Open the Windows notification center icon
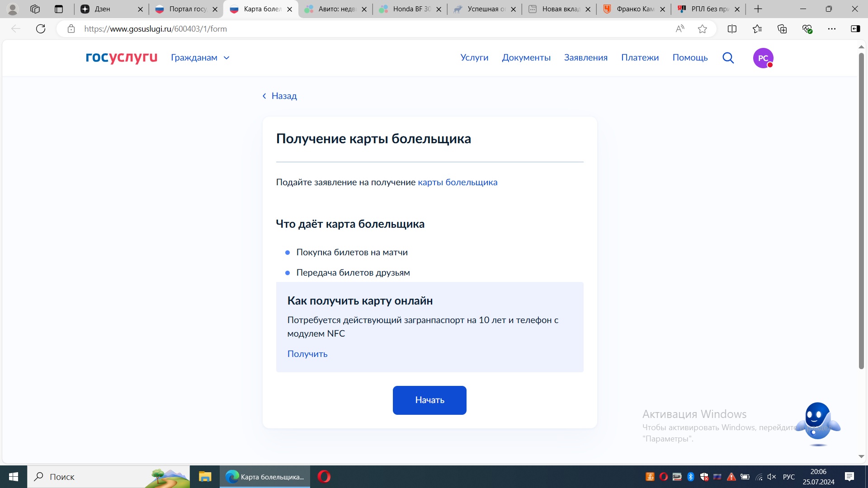Image resolution: width=868 pixels, height=488 pixels. pos(849,477)
